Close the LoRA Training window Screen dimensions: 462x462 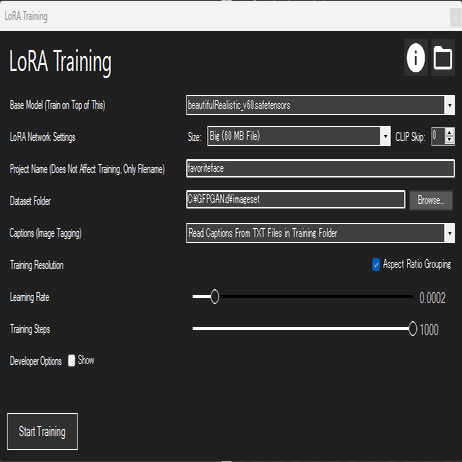(455, 17)
